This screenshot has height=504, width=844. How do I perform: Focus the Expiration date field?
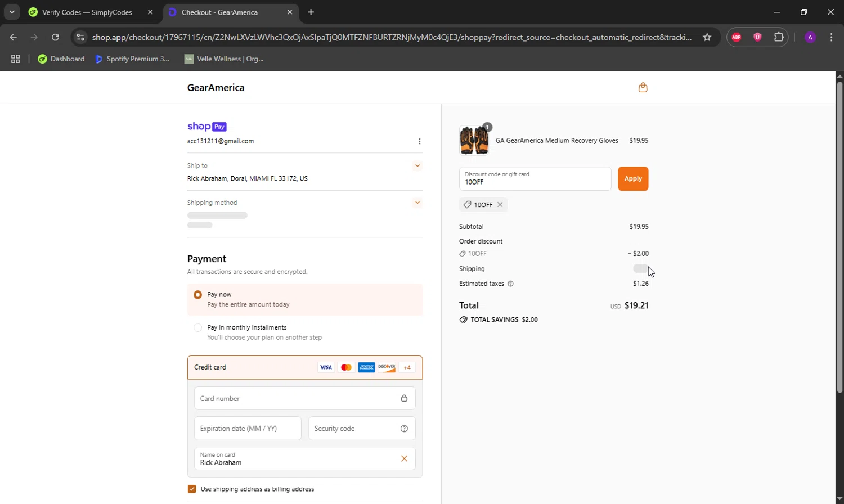(x=248, y=429)
